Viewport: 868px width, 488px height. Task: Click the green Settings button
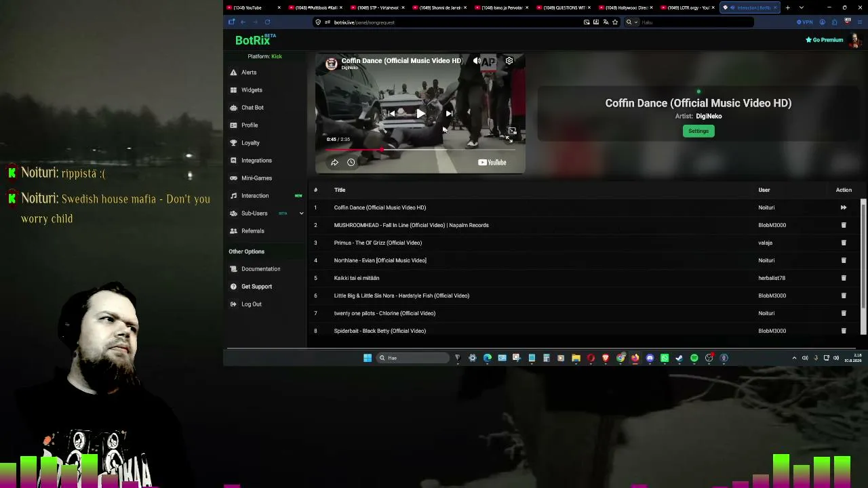pos(698,131)
